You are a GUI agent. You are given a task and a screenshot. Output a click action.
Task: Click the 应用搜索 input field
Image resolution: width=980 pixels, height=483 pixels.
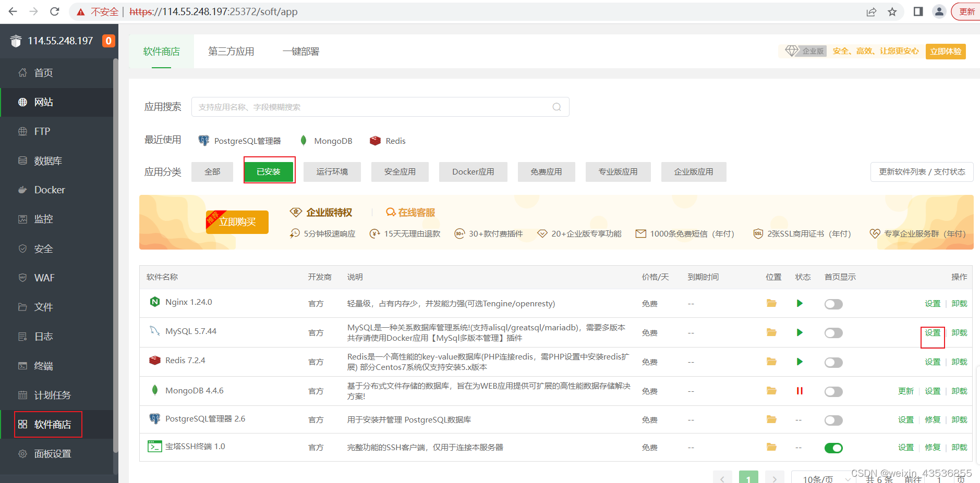[x=380, y=107]
